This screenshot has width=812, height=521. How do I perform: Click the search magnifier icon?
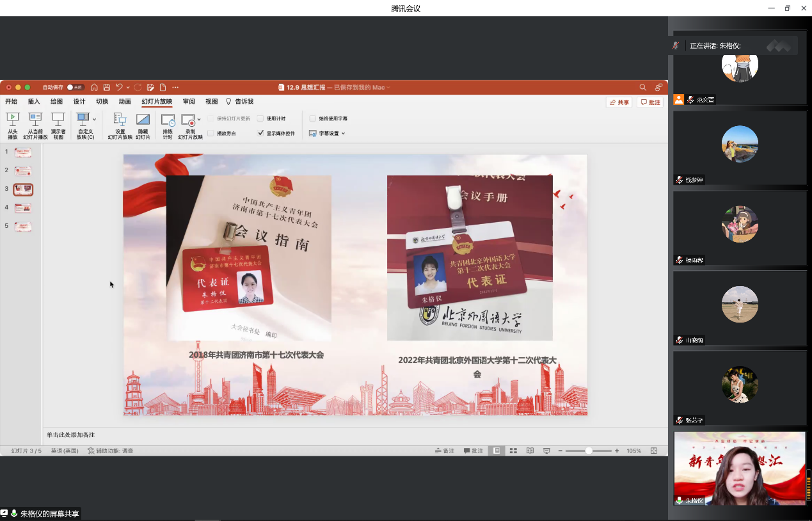coord(643,87)
